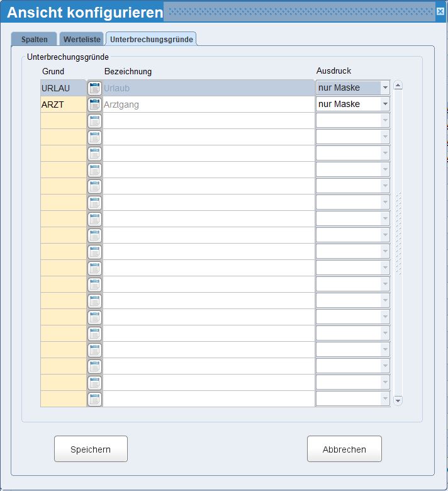Close the Ansicht konfigurieren dialog

(440, 11)
